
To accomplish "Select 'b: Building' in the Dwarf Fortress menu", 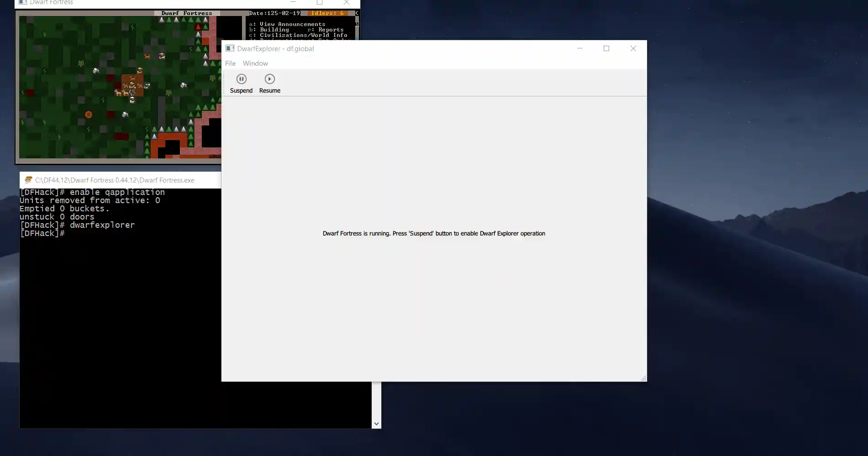I will tap(269, 30).
